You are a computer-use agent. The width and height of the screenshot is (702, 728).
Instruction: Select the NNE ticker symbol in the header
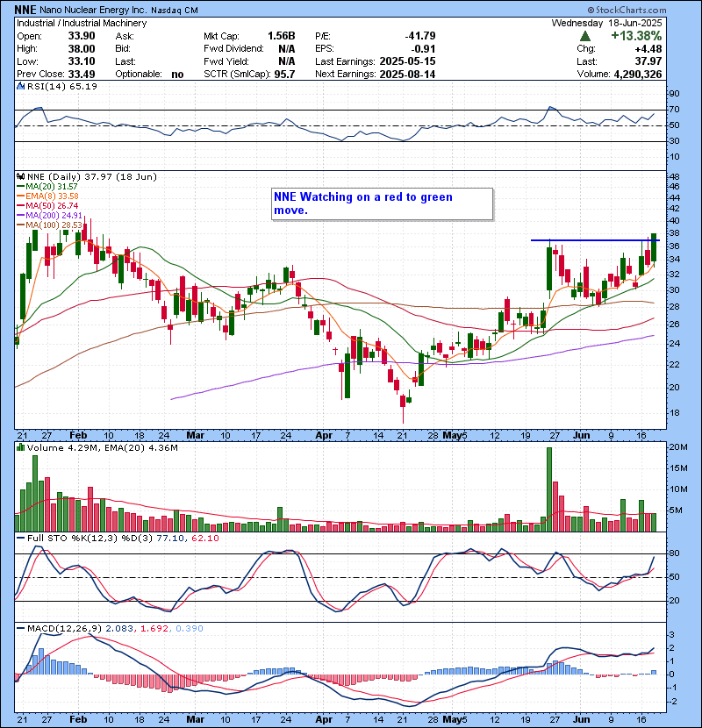pyautogui.click(x=25, y=10)
